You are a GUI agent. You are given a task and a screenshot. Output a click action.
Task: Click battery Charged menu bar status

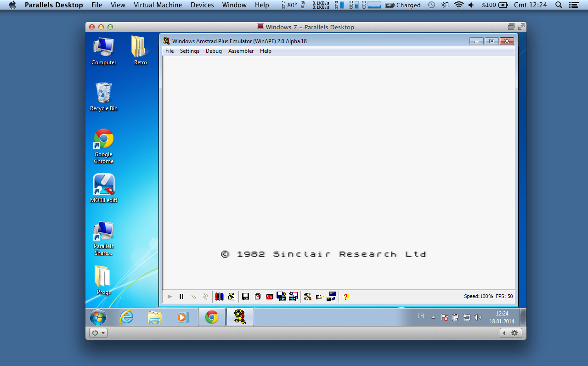coord(403,5)
